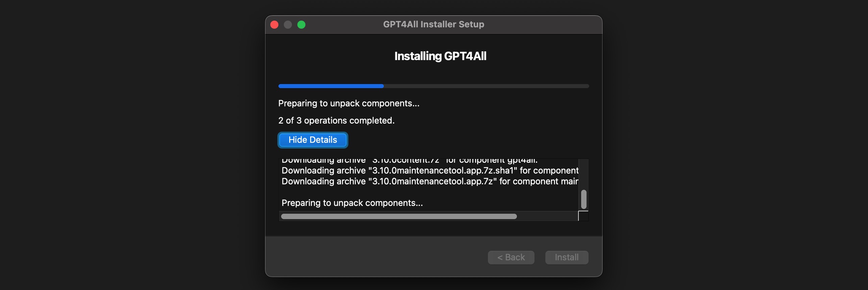The image size is (868, 290).
Task: Select the log line ending "for component mair"
Action: click(430, 181)
